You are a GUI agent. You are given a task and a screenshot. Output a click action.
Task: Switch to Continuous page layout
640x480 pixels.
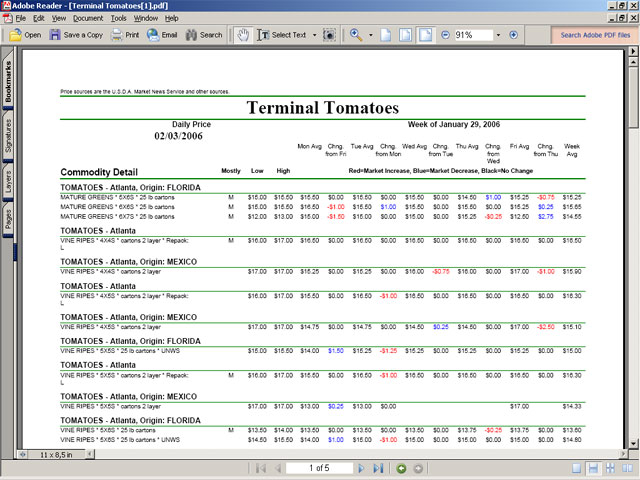tap(593, 468)
